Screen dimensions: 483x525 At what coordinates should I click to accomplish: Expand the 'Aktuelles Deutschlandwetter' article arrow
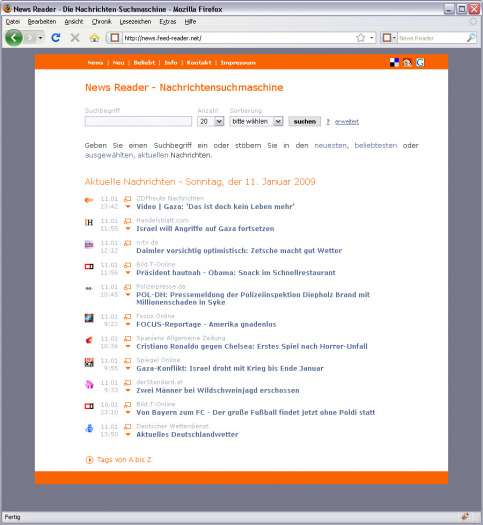[128, 435]
